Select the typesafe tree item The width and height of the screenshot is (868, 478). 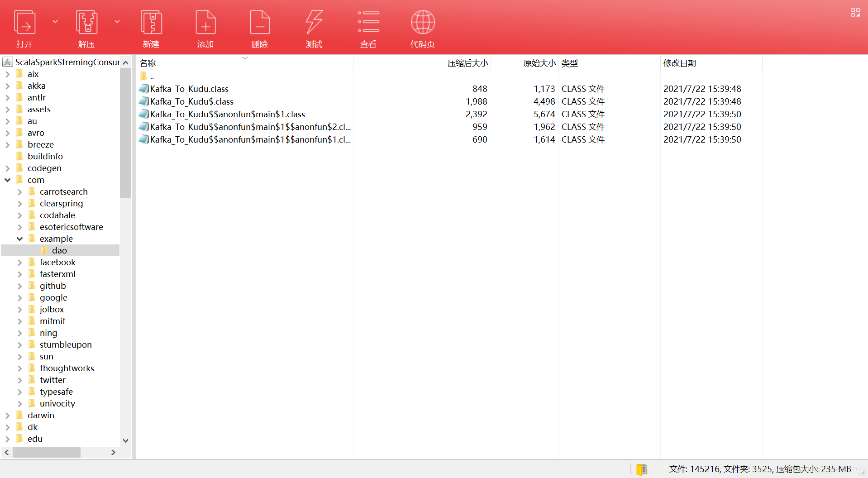point(56,392)
